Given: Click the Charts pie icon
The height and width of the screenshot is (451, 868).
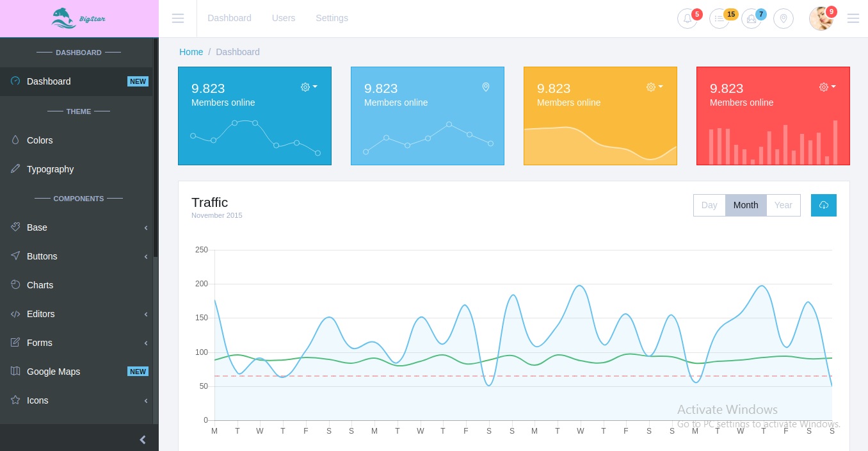Looking at the screenshot, I should (x=16, y=285).
